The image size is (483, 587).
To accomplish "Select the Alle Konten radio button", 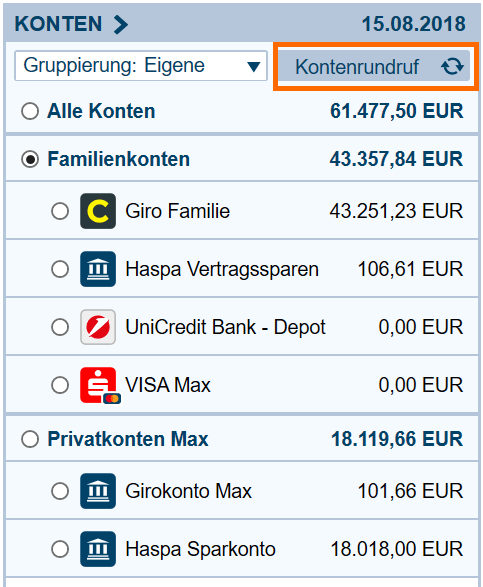I will coord(30,111).
